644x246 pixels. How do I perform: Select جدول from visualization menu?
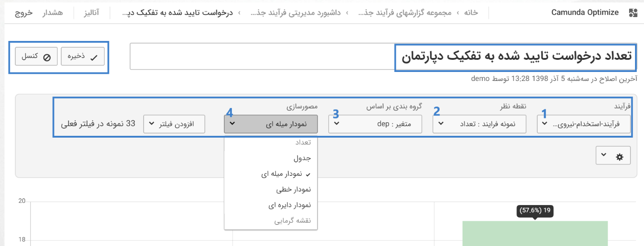click(x=302, y=158)
